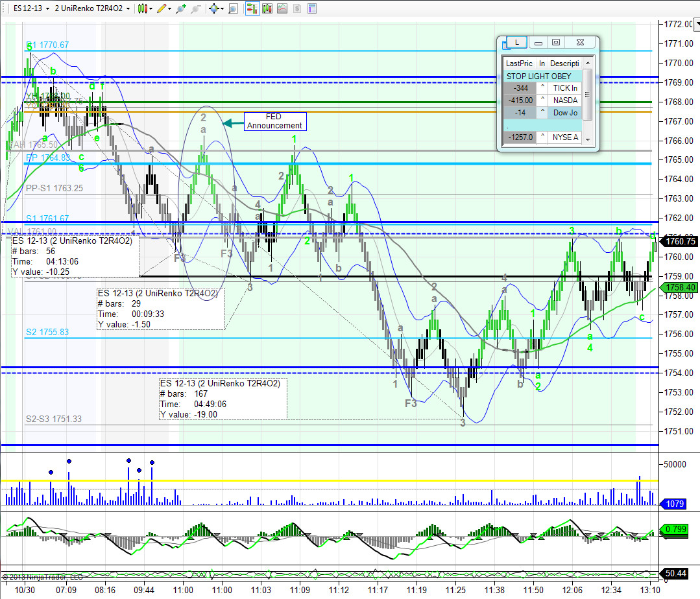Click the PP-S1 1763.25 label

point(54,188)
